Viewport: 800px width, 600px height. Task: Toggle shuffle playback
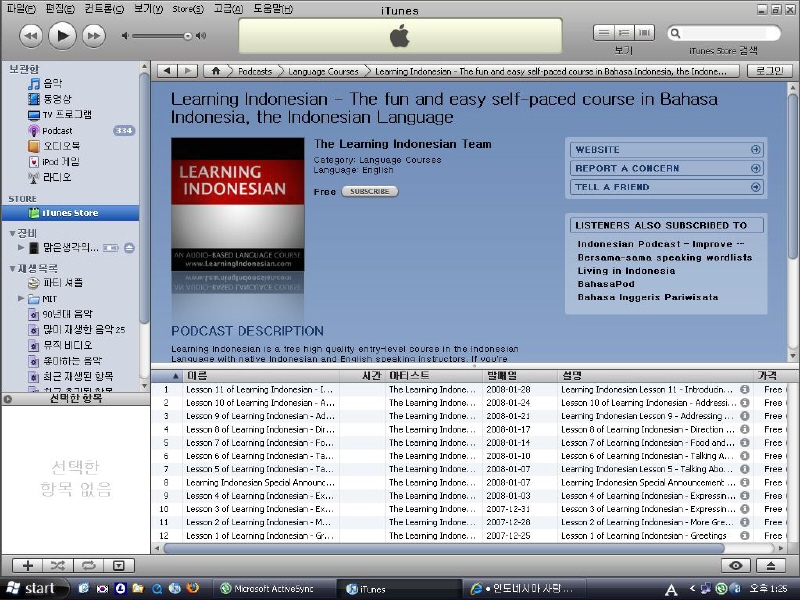(58, 566)
